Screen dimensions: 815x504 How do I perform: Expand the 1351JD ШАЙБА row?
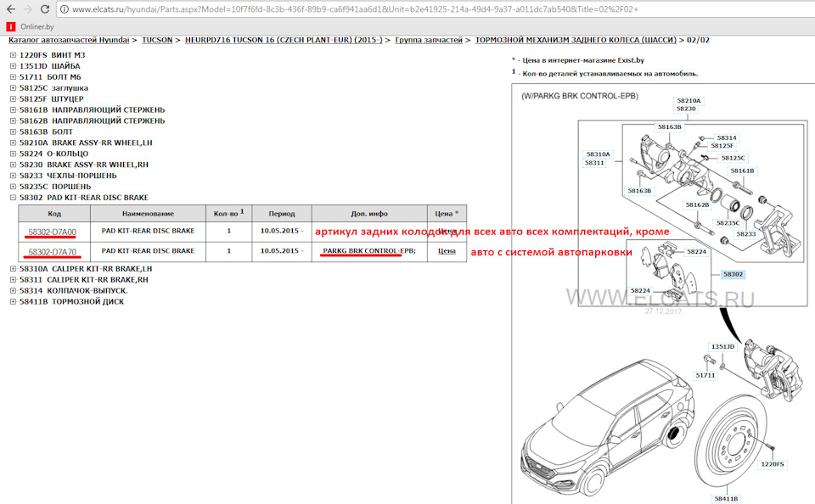coord(13,66)
